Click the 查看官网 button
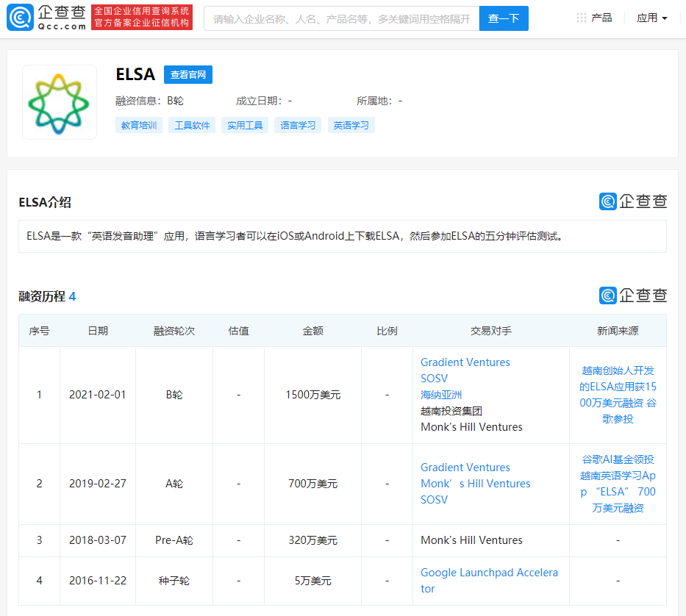Viewport: 686px width, 616px height. tap(188, 75)
